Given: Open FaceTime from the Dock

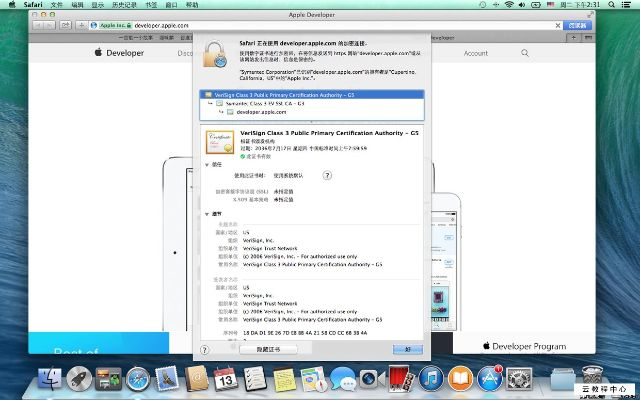Looking at the screenshot, I should pyautogui.click(x=372, y=378).
